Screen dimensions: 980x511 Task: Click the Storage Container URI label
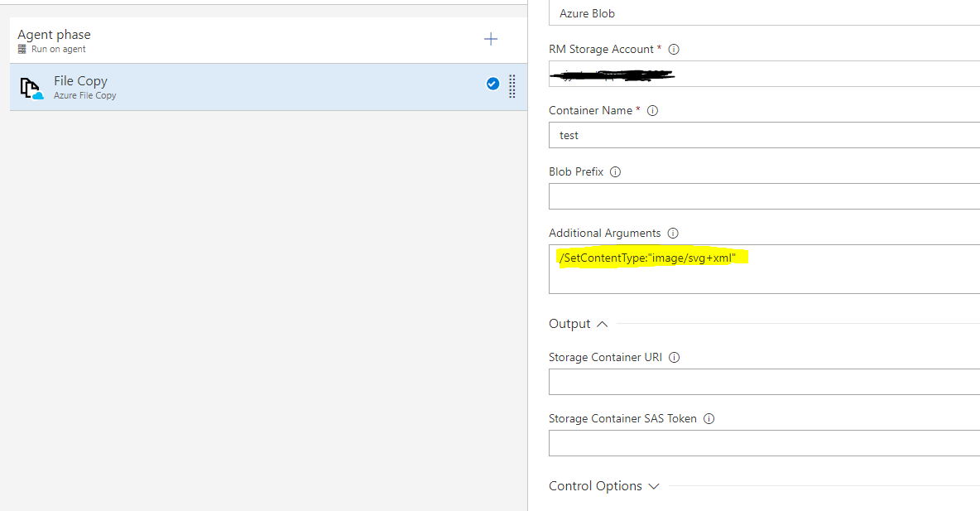pos(605,358)
